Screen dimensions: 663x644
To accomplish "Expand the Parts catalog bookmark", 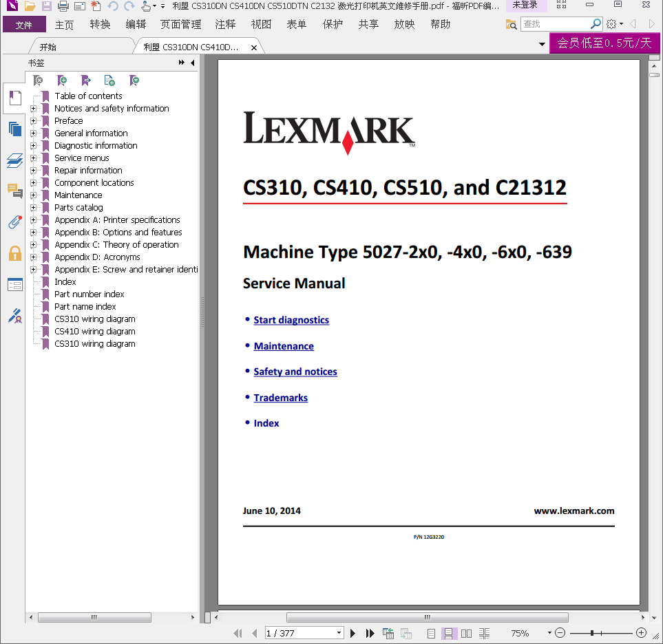I will tap(34, 208).
